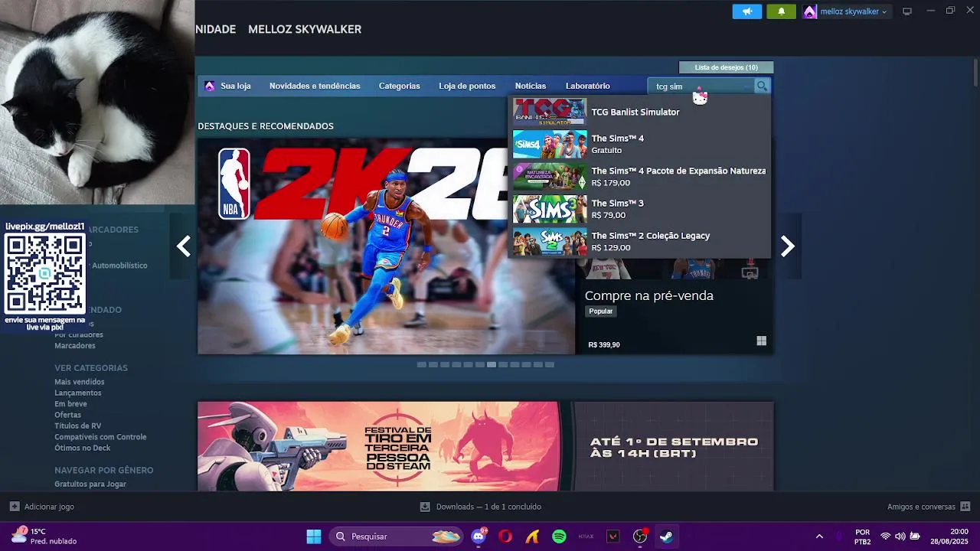Choose The Sims™ 4 Gratuito suggestion
The image size is (980, 551).
[640, 144]
